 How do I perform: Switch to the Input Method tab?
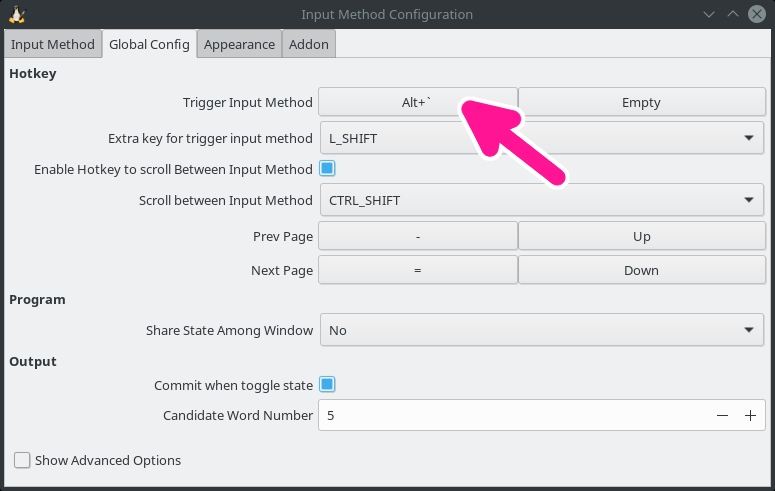click(53, 44)
